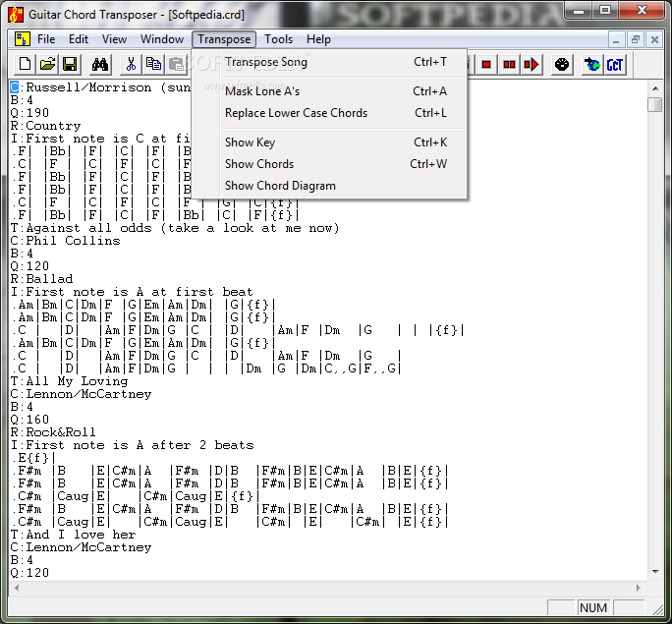672x624 pixels.
Task: Click the text 'C:Phil Collins'
Action: tap(65, 241)
